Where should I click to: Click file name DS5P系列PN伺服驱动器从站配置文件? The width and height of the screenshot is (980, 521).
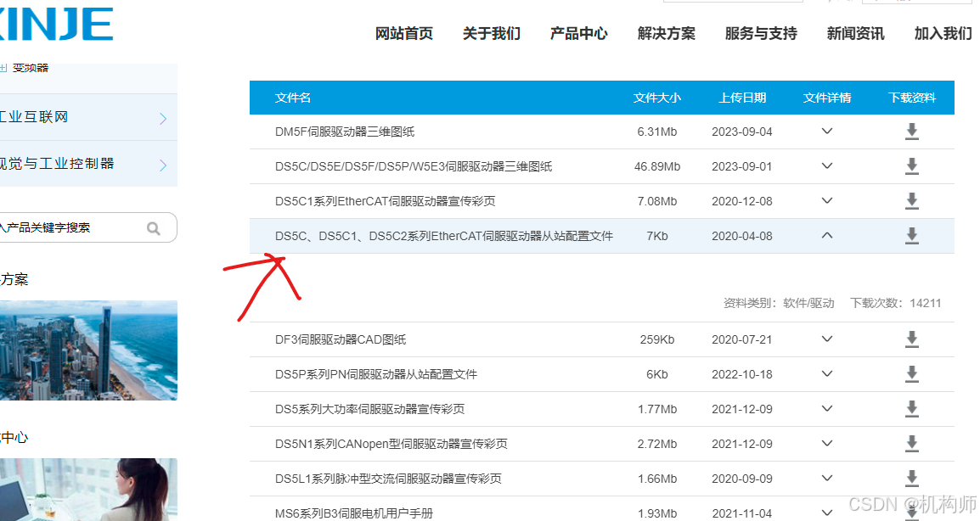point(375,374)
